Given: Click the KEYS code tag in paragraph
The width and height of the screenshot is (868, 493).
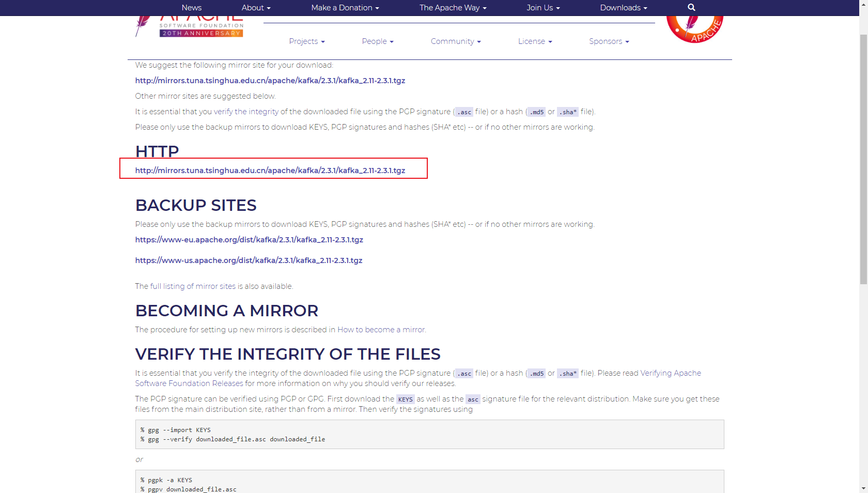Looking at the screenshot, I should click(x=406, y=399).
